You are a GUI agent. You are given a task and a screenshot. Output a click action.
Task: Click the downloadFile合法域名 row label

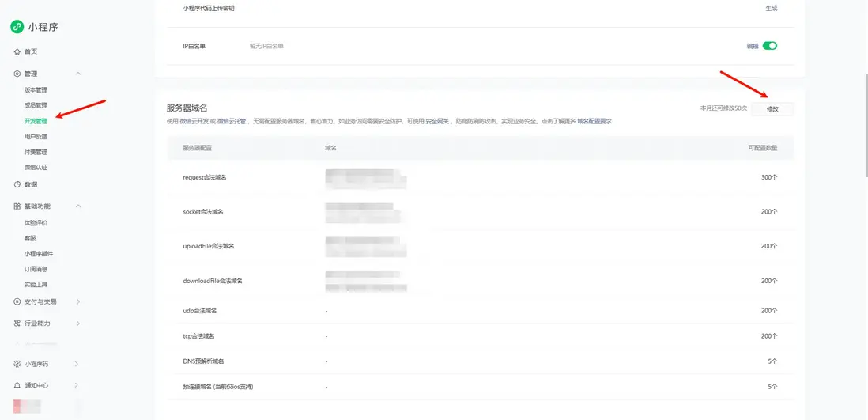pyautogui.click(x=213, y=281)
